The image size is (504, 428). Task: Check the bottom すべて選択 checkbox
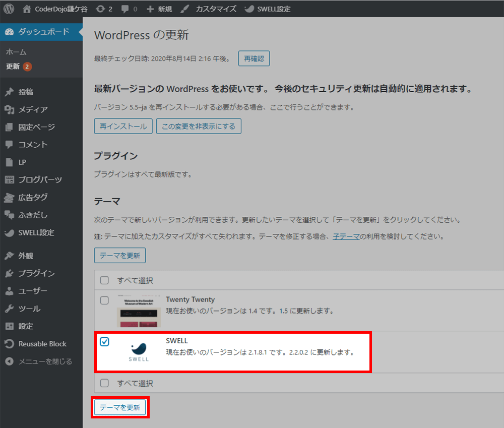[x=104, y=383]
